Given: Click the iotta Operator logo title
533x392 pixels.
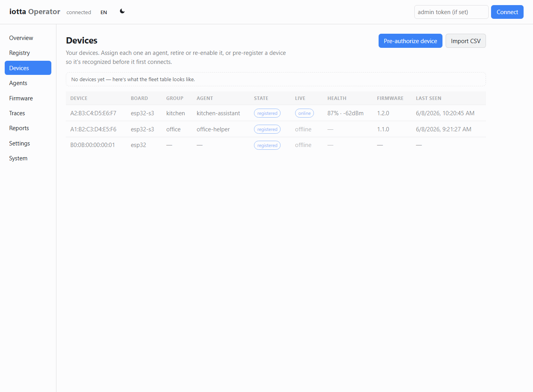Looking at the screenshot, I should (35, 12).
